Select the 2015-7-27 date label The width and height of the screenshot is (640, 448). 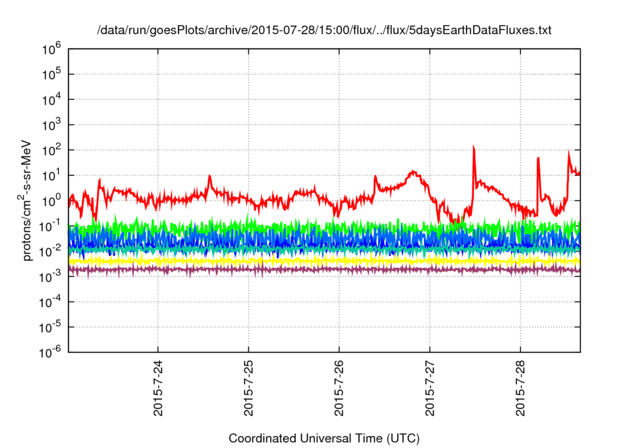pos(430,388)
